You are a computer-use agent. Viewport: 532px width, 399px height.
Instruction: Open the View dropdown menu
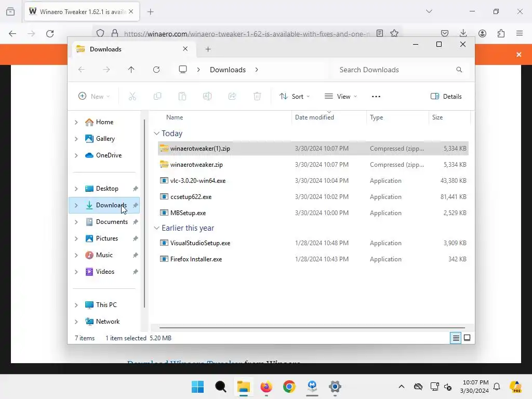tap(341, 96)
